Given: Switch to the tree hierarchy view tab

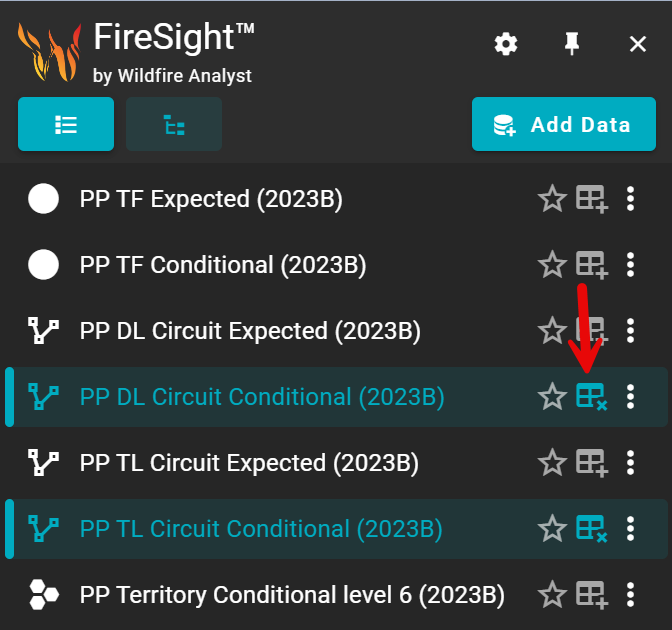Looking at the screenshot, I should click(x=174, y=125).
